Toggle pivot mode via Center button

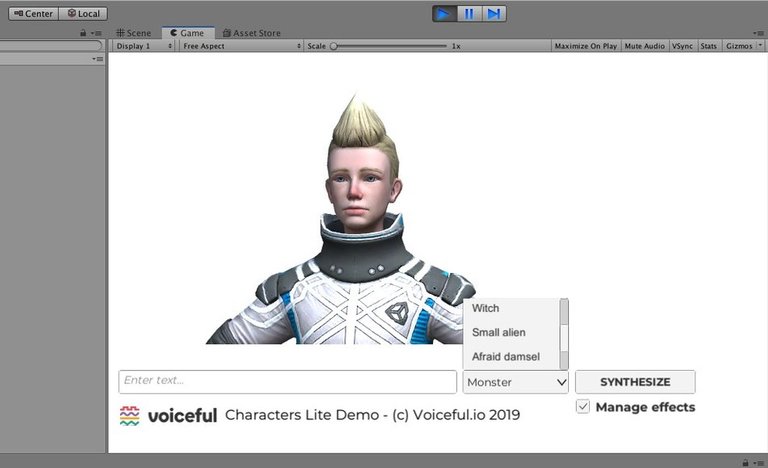coord(34,14)
